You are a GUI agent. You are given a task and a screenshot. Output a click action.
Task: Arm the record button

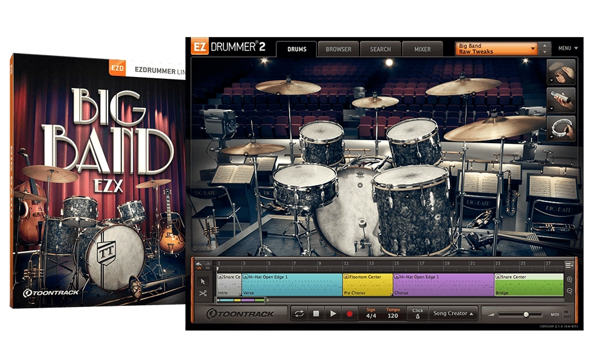(350, 314)
